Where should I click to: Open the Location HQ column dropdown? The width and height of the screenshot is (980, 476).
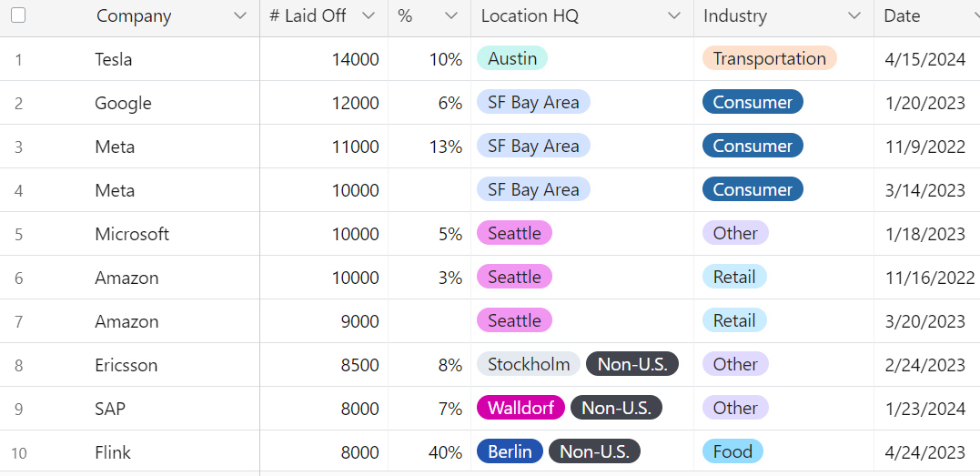674,16
